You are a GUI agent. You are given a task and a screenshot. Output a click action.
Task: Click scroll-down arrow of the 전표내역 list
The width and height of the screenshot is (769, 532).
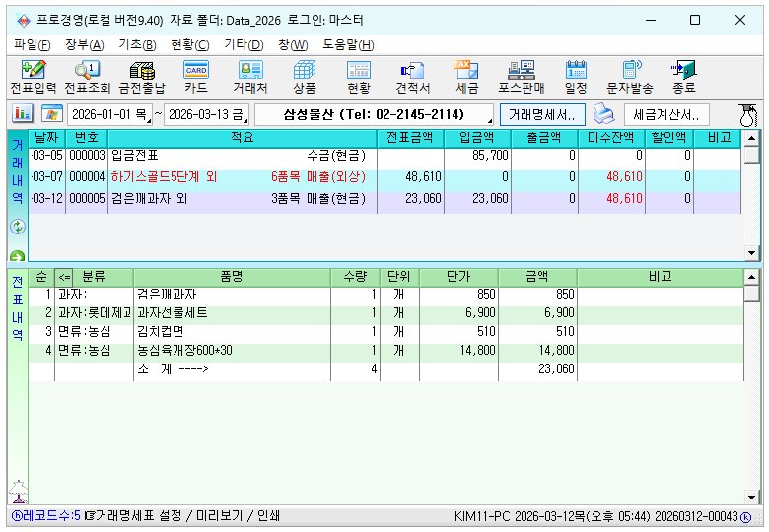coord(751,498)
